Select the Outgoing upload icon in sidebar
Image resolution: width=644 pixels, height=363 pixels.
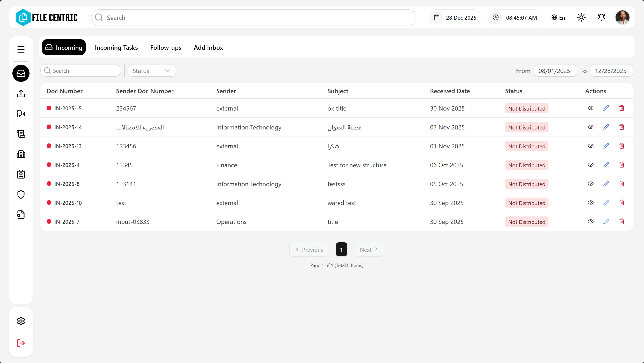coord(21,93)
